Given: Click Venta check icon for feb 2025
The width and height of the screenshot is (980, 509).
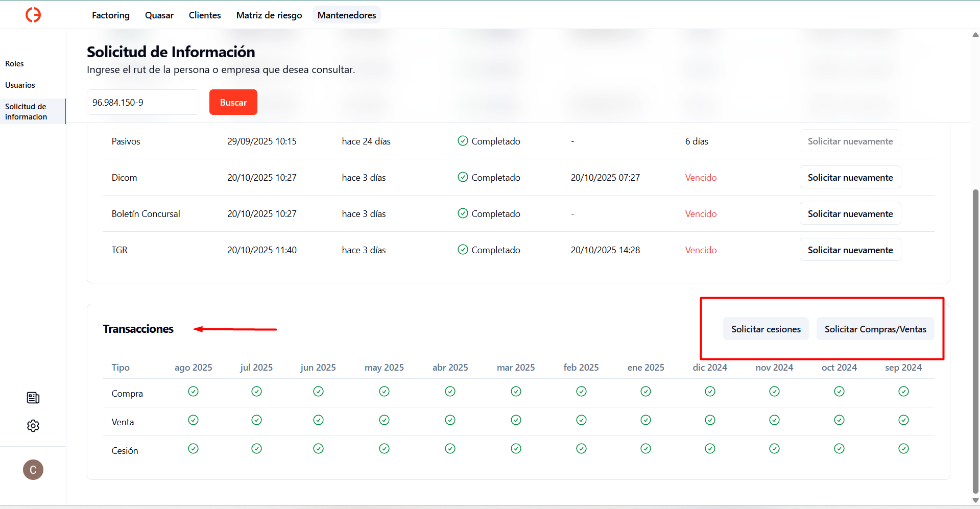Looking at the screenshot, I should click(x=581, y=420).
